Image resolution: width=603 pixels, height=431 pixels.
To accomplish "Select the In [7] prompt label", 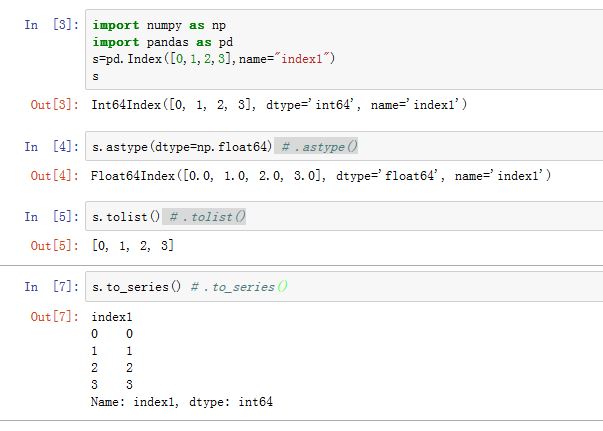I will pyautogui.click(x=51, y=287).
